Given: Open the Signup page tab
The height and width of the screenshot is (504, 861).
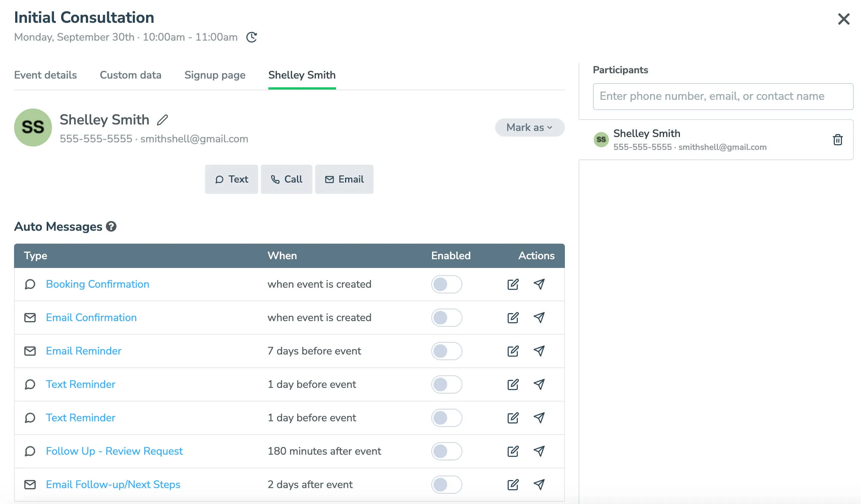Looking at the screenshot, I should tap(214, 75).
